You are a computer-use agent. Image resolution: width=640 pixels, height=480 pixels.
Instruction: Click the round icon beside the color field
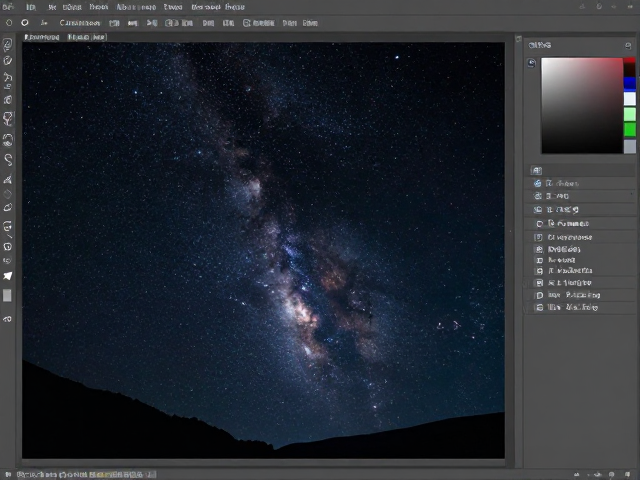tap(531, 63)
